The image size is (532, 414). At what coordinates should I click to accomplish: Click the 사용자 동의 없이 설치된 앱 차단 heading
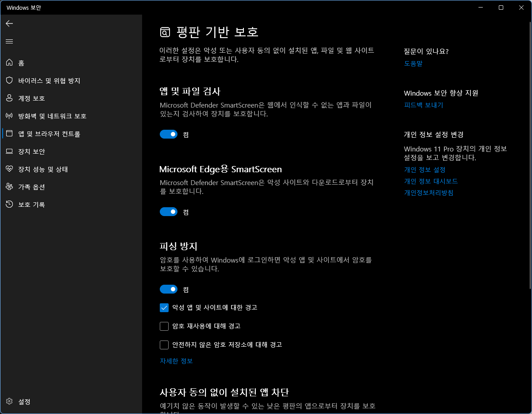[x=224, y=392]
